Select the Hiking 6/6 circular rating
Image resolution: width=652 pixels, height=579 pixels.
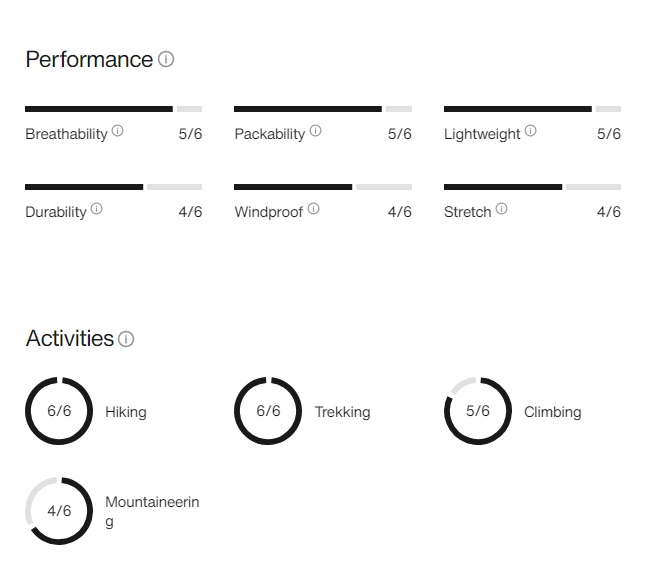coord(59,411)
